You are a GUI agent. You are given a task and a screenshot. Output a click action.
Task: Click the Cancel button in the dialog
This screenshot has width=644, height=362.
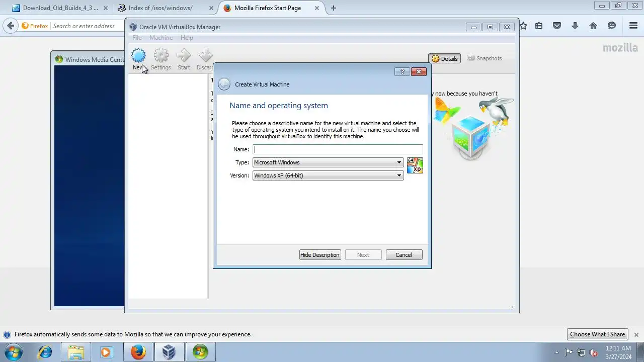click(404, 255)
